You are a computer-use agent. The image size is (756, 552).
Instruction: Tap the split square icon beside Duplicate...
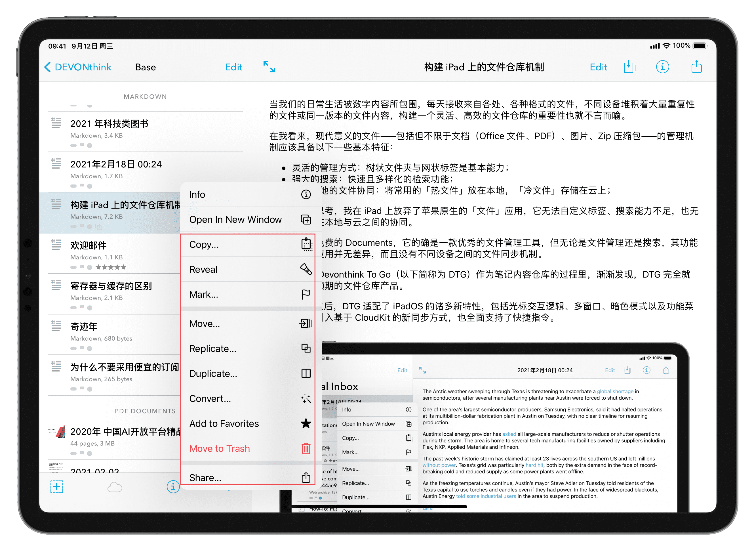tap(306, 373)
